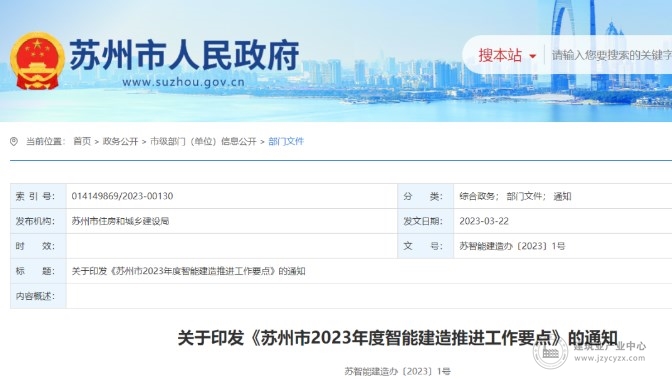Click the www.suzhou.gov.cn URL text

click(183, 82)
